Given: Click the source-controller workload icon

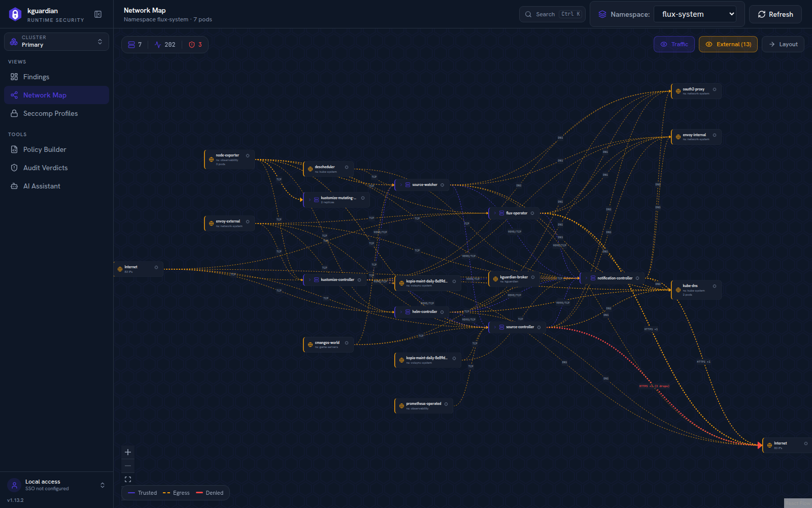Looking at the screenshot, I should (x=501, y=327).
